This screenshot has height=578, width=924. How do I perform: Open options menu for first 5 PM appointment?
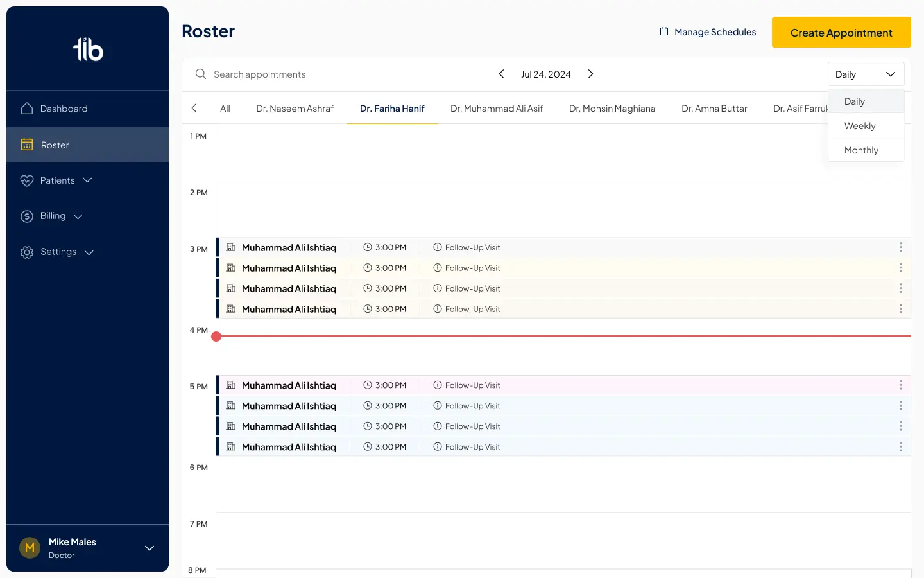click(901, 385)
